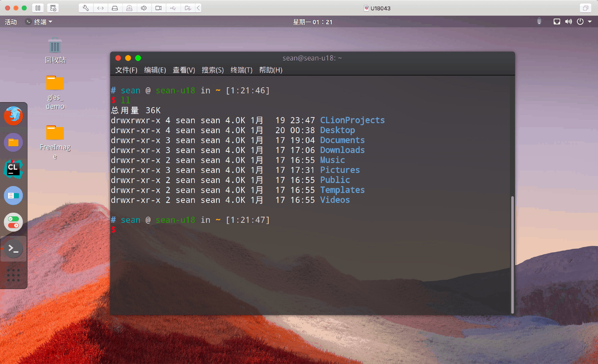This screenshot has height=364, width=598.
Task: Expand the 终端 app menu in the top bar
Action: click(39, 22)
